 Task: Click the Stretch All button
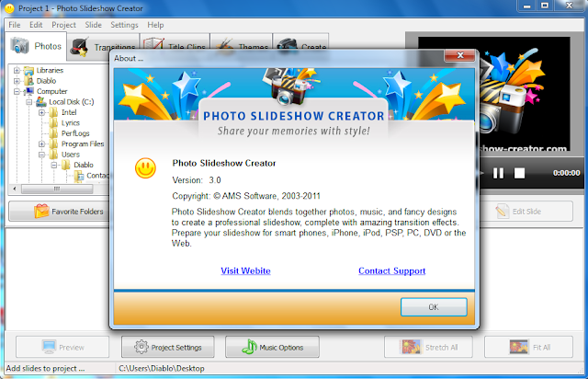pos(428,347)
